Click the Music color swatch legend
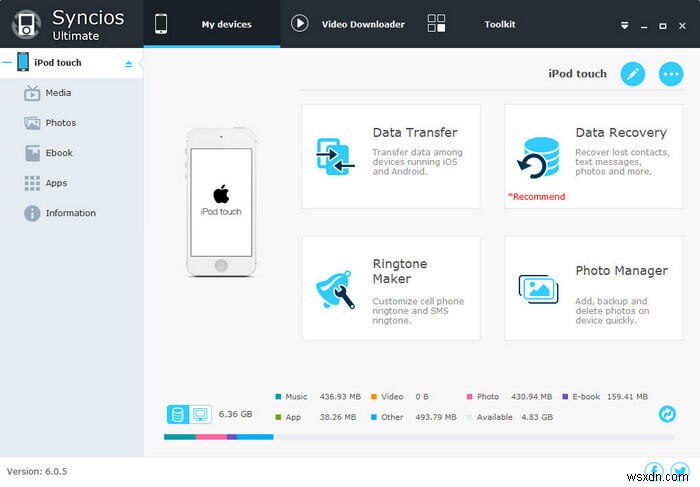The image size is (700, 487). 279,396
